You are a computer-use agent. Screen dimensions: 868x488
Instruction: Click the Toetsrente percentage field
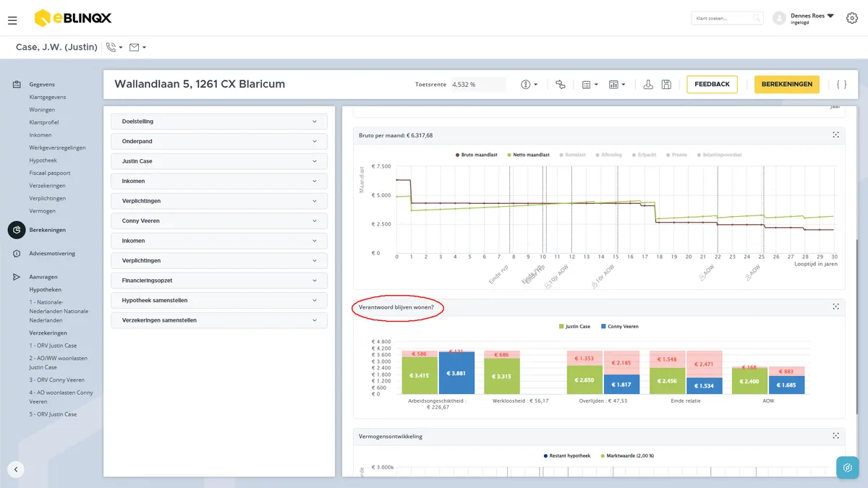point(478,85)
